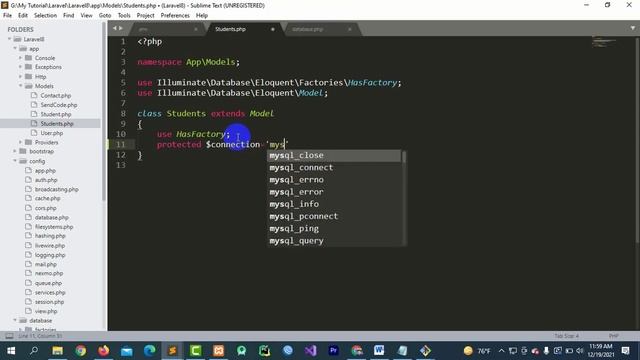Click the tab back arrow
This screenshot has width=640, height=360.
115,28
